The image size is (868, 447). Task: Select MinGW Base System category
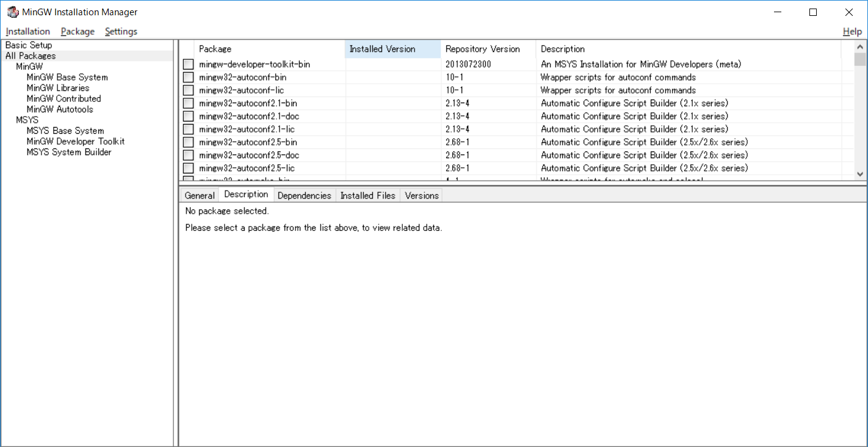(x=67, y=78)
